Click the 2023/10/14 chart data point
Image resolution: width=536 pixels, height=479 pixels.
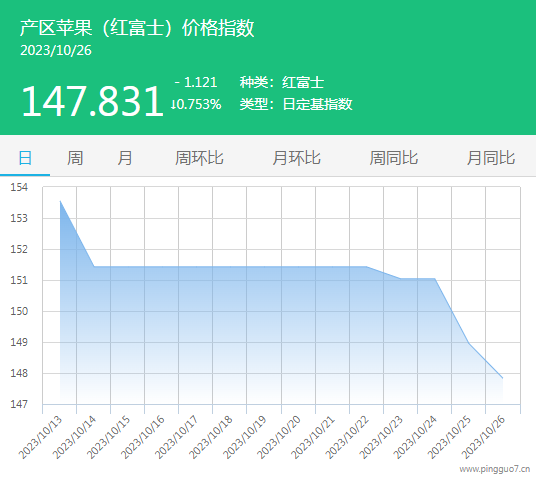click(94, 266)
